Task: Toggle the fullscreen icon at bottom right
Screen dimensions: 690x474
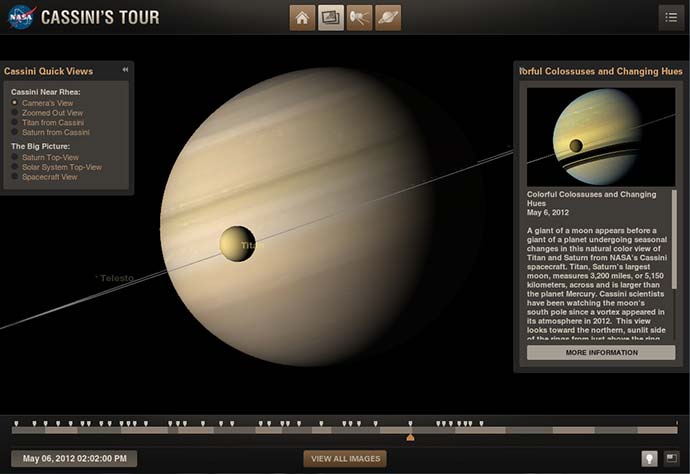Action: [x=673, y=458]
